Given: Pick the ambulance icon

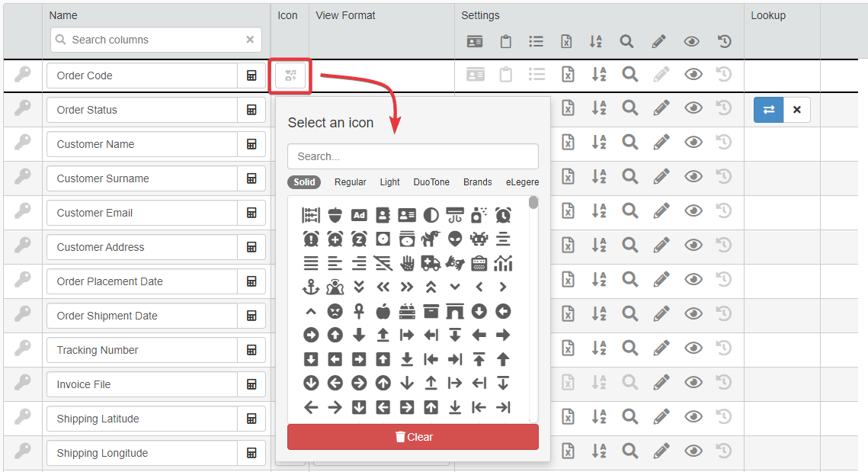Looking at the screenshot, I should tap(431, 263).
